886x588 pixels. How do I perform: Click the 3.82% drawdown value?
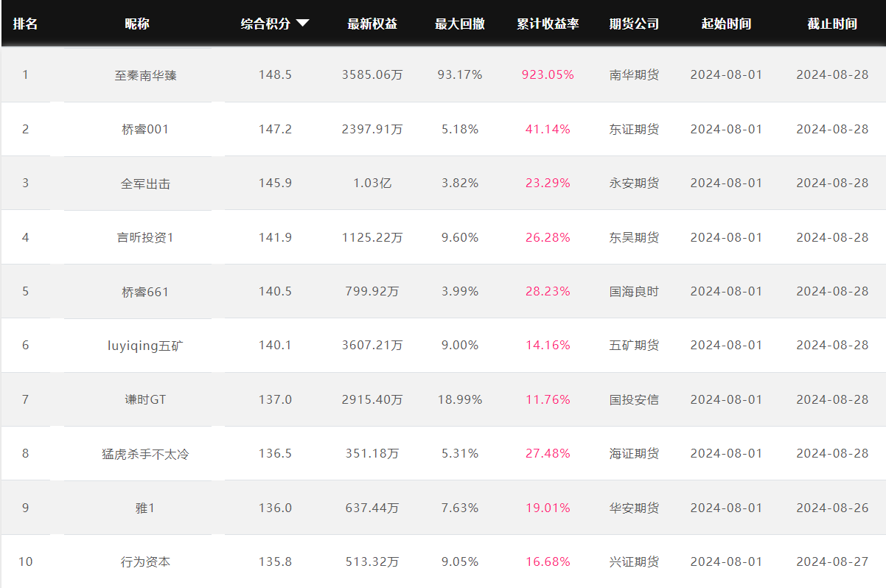[x=460, y=183]
